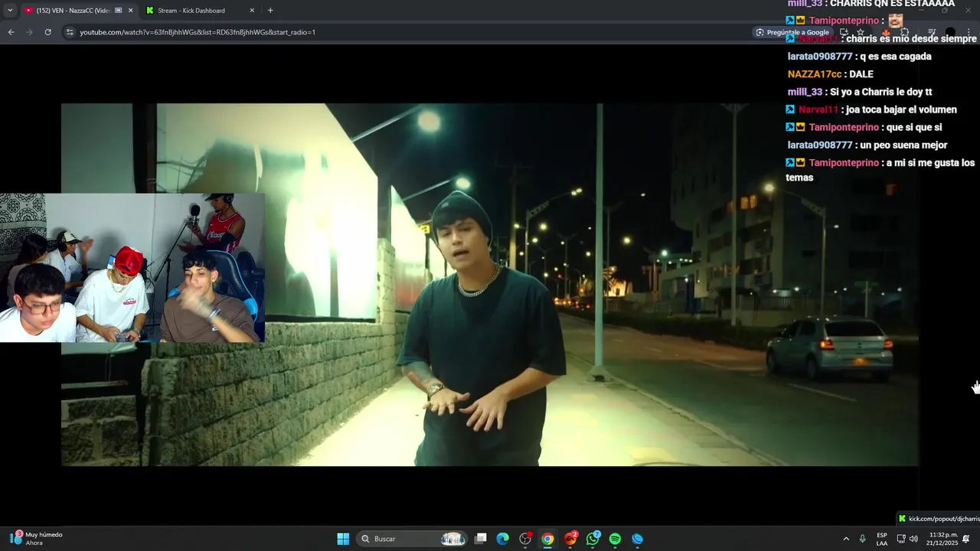Open the clock showing 11:32 p.m.

[942, 539]
